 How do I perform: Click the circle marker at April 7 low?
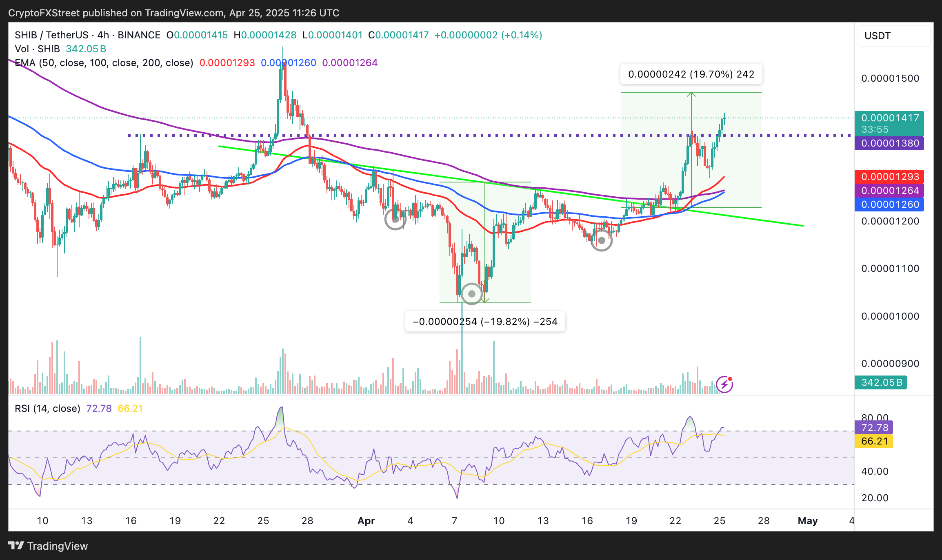[472, 293]
